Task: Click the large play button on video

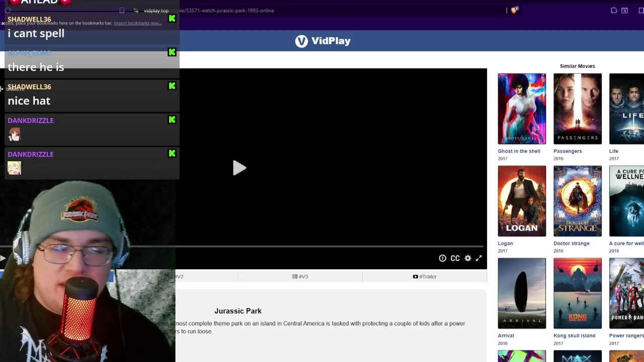Action: tap(239, 168)
